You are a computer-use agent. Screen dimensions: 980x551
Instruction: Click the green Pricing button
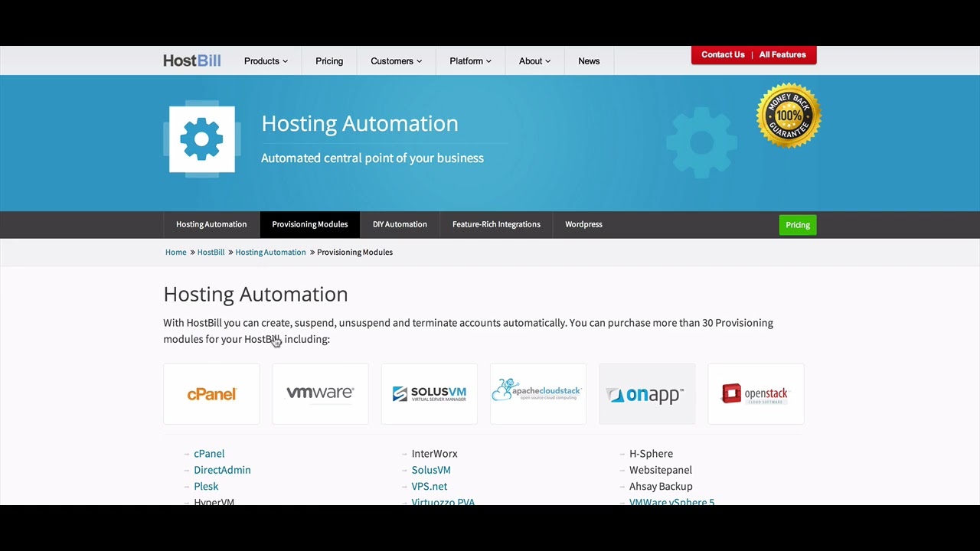point(798,225)
